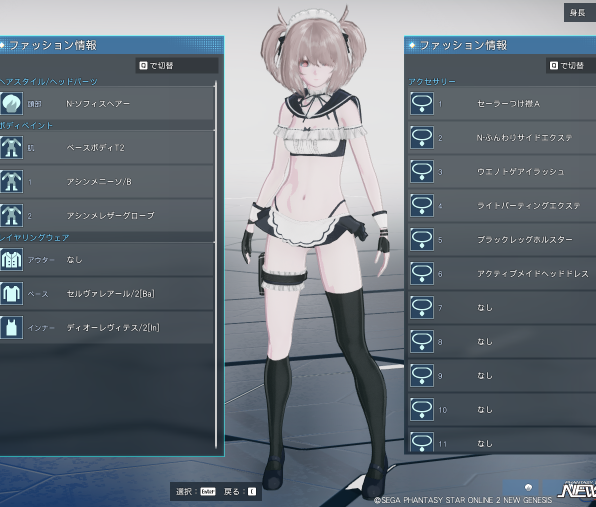The height and width of the screenshot is (507, 596).
Task: Select the アシンメニーソ/B body paint row
Action: pos(107,181)
